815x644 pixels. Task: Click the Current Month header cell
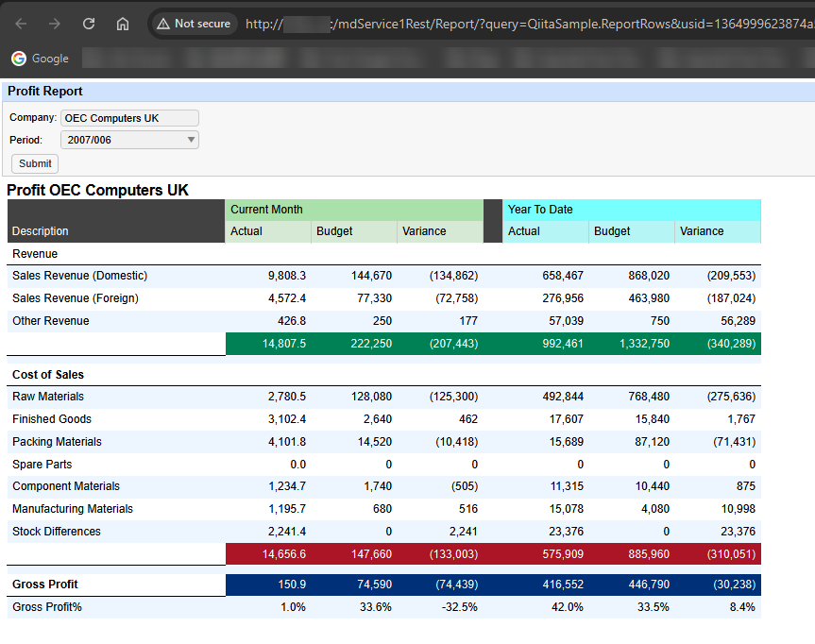(267, 210)
